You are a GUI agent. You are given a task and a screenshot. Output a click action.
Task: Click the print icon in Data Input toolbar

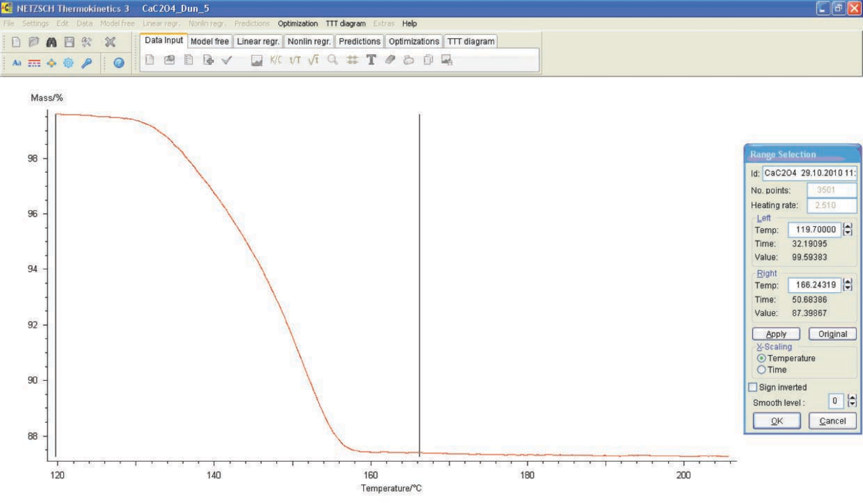point(409,60)
